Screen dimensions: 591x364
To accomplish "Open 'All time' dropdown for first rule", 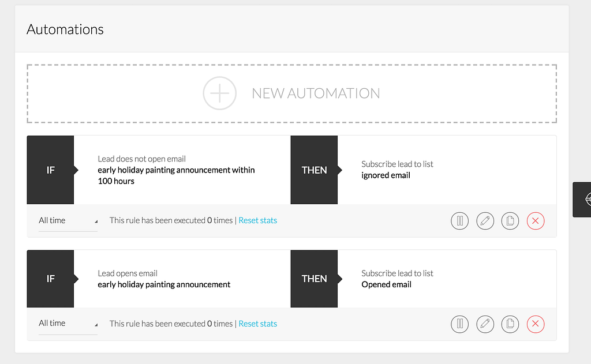I will [x=68, y=221].
